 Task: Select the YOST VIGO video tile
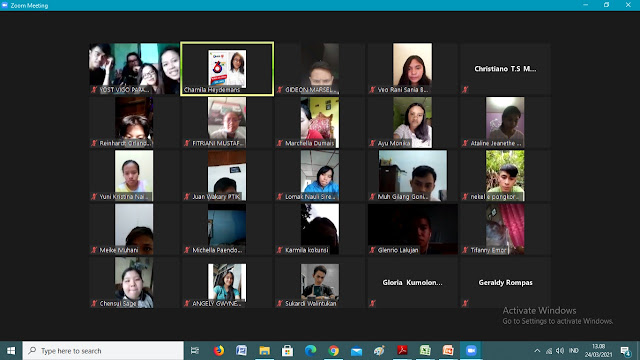(x=134, y=69)
